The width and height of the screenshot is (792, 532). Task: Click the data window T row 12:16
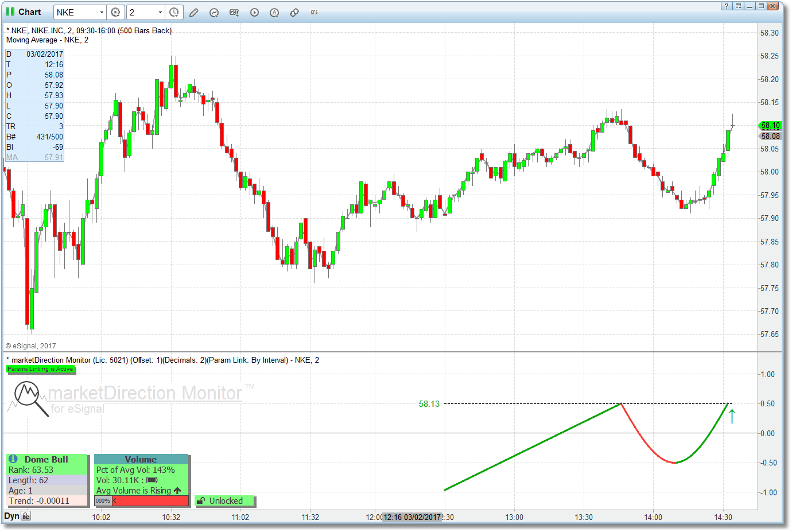coord(34,64)
